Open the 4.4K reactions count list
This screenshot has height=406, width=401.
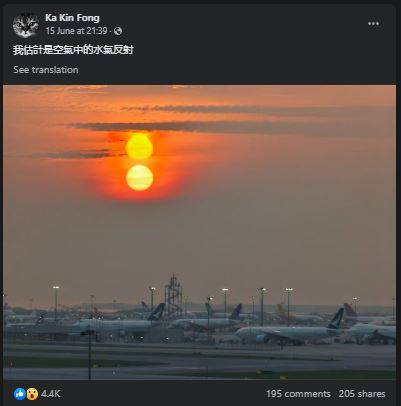pos(51,394)
